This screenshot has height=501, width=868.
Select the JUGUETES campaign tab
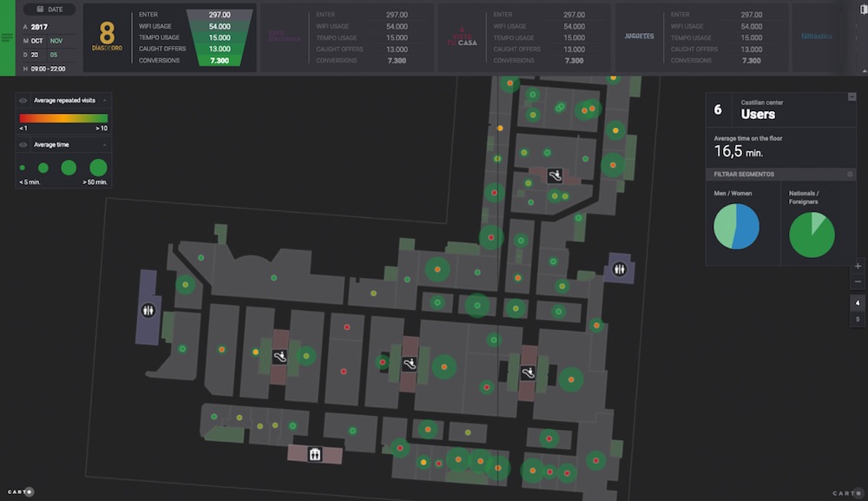pyautogui.click(x=641, y=36)
